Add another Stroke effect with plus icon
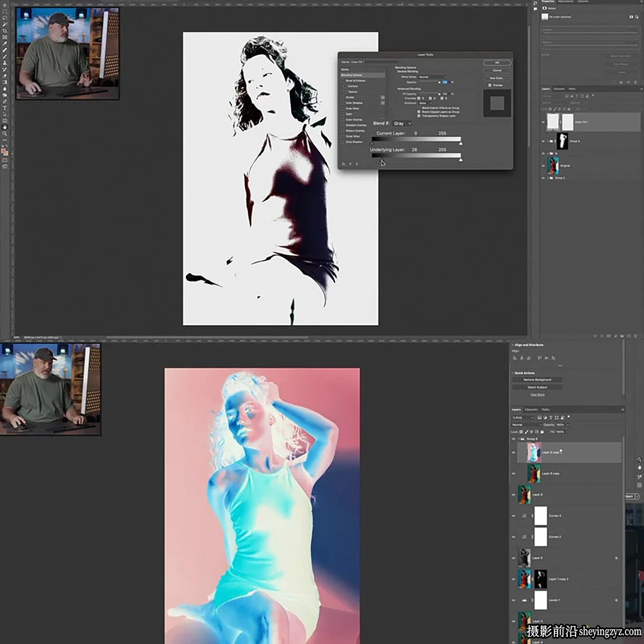This screenshot has height=644, width=644. click(x=383, y=97)
